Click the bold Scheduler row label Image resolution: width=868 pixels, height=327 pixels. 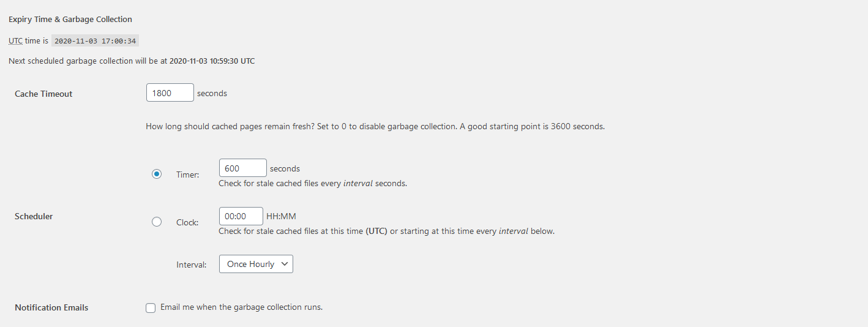pyautogui.click(x=34, y=216)
